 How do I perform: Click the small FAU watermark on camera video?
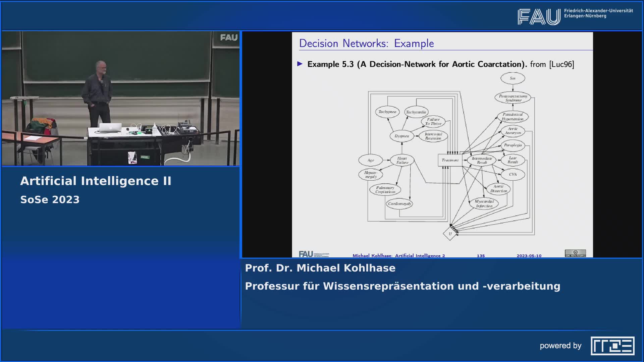(229, 38)
